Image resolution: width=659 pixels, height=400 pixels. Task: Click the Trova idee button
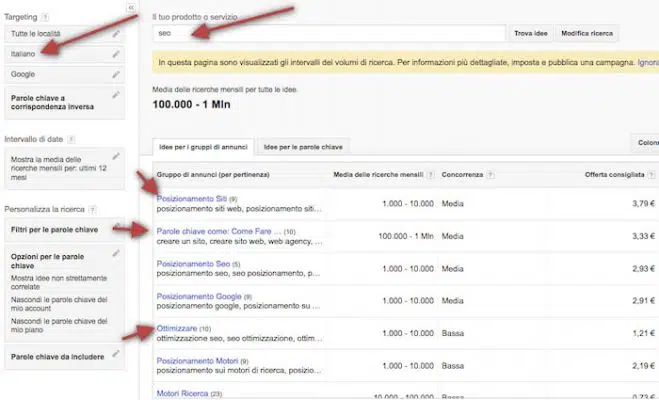[x=531, y=33]
